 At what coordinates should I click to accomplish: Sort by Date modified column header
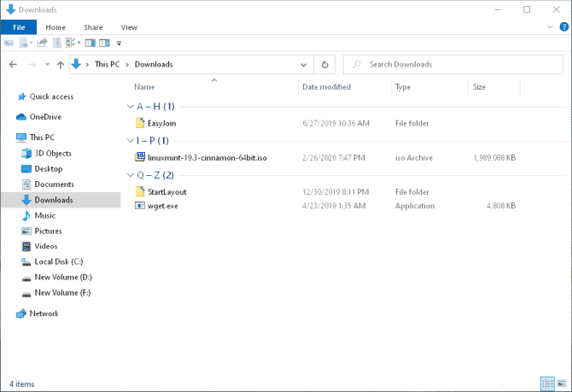(326, 87)
